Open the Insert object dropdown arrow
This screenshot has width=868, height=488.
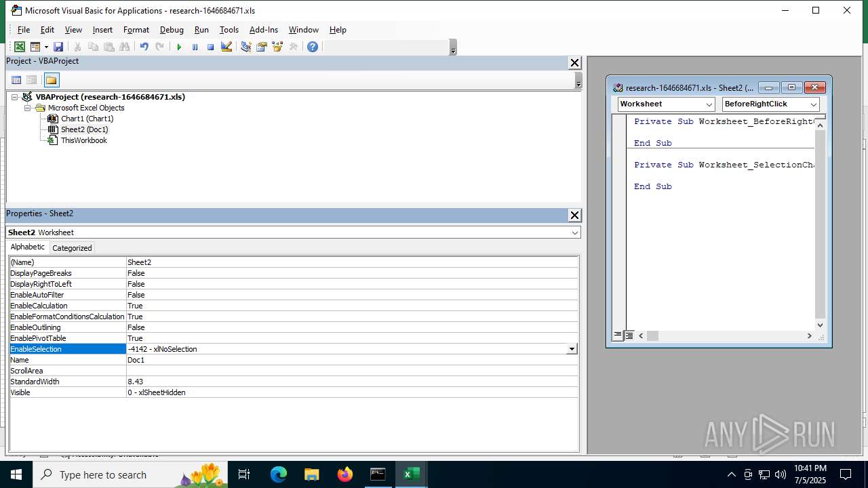pos(46,47)
